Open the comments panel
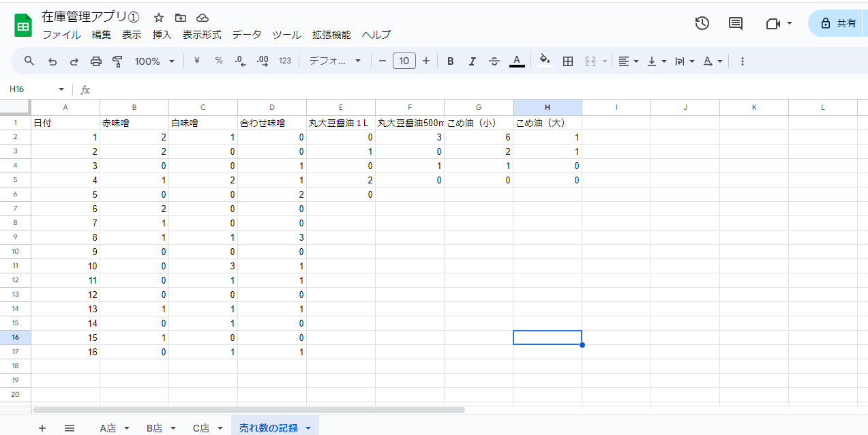The width and height of the screenshot is (868, 435). [735, 23]
